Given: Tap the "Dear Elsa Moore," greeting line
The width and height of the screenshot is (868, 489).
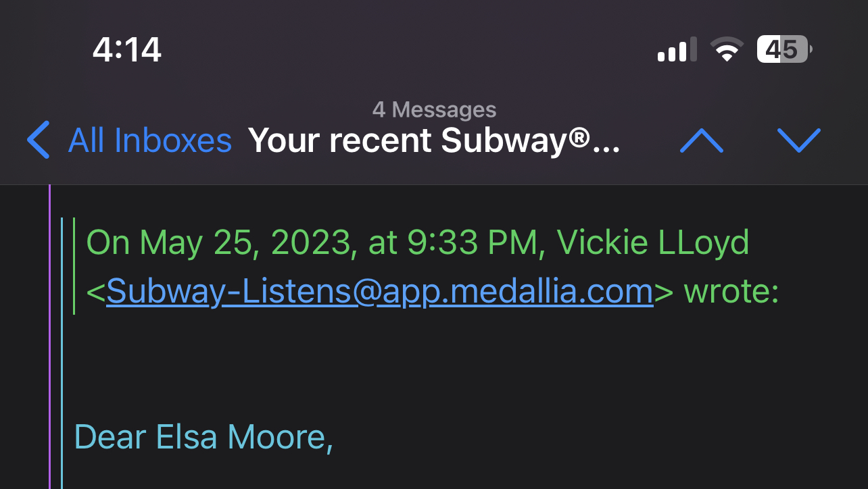Looking at the screenshot, I should coord(203,437).
